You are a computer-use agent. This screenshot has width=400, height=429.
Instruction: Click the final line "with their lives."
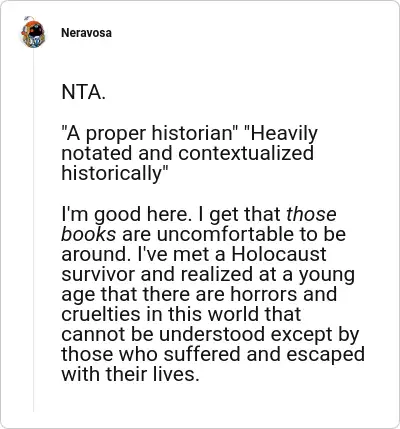[130, 374]
